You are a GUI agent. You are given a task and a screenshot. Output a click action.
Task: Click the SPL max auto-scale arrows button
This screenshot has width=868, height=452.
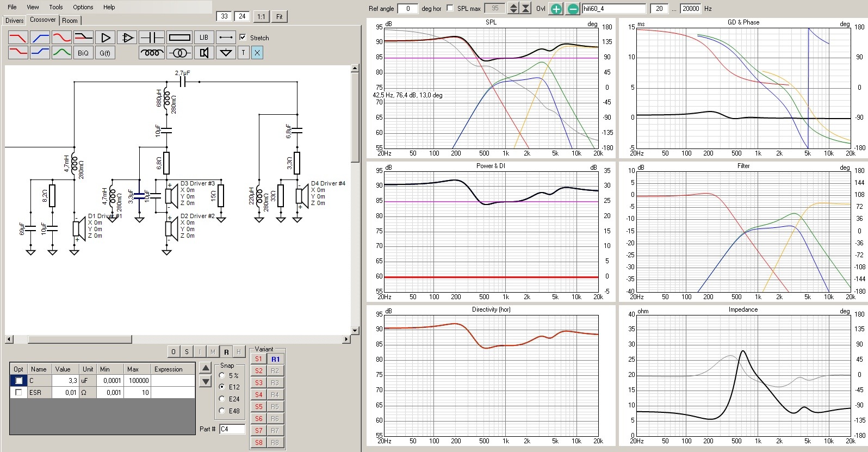pos(525,8)
